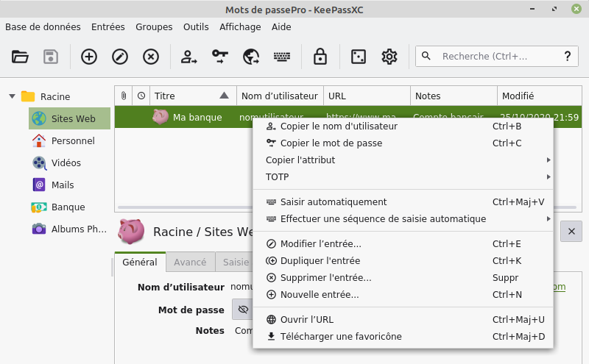Sort by Modifié column header
Viewport: 589px width, 364px height.
click(540, 96)
